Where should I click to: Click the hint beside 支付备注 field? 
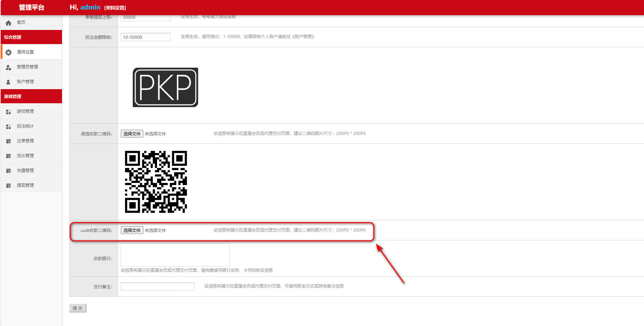click(x=274, y=286)
